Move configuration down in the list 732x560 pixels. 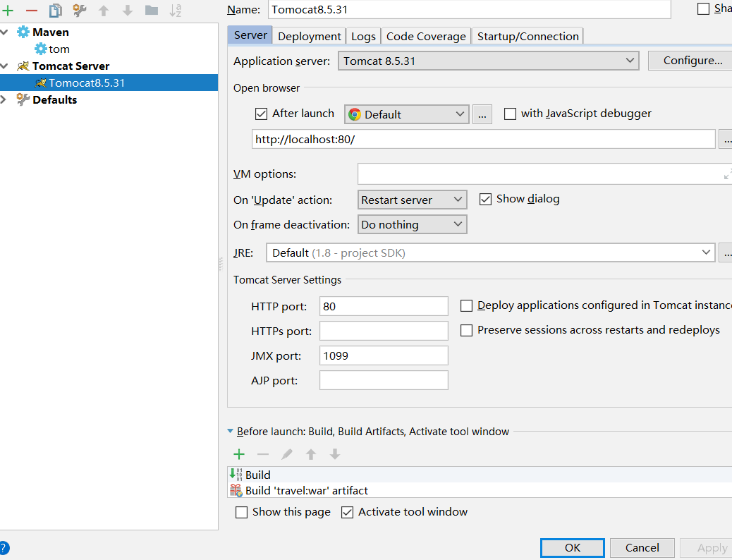[128, 11]
